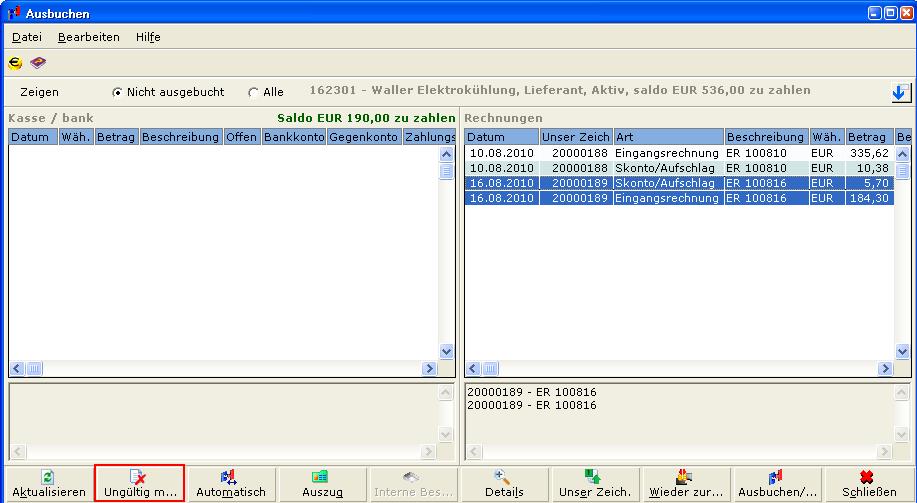Minimize the Ausbuchen window

pyautogui.click(x=875, y=13)
